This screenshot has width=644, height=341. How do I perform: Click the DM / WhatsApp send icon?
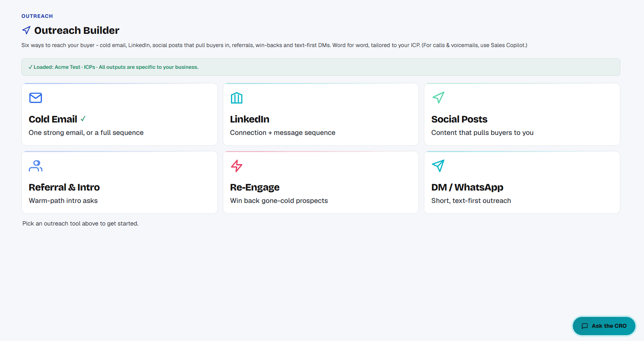pos(438,166)
